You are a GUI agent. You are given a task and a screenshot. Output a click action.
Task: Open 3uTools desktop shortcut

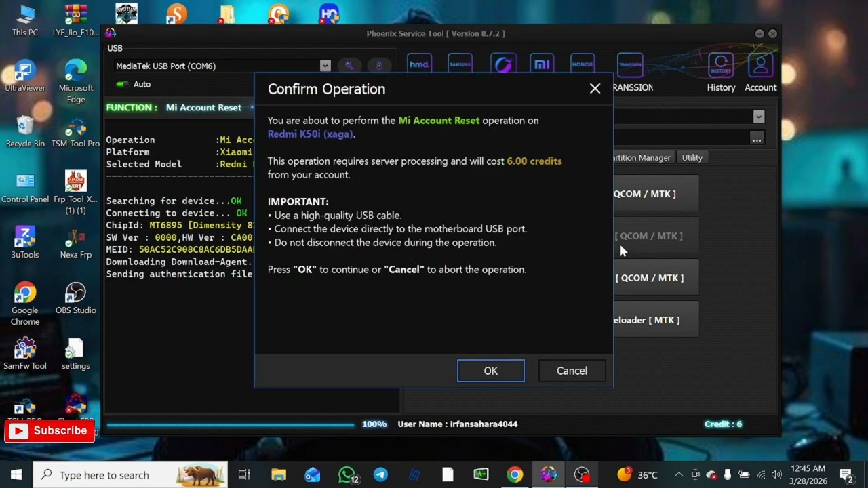tap(25, 243)
